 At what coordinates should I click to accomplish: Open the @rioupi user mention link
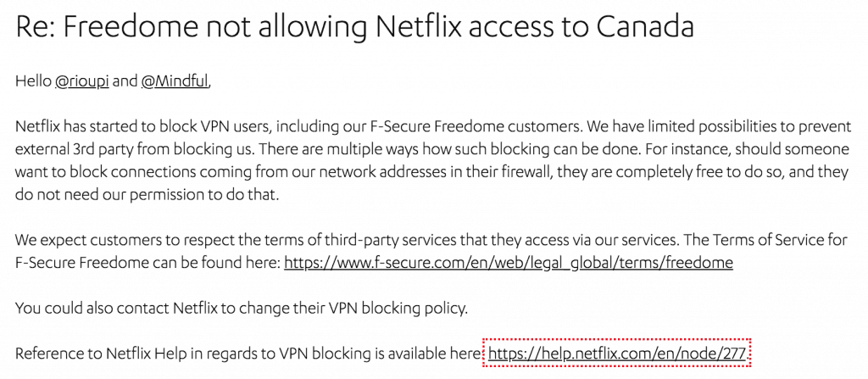coord(82,81)
